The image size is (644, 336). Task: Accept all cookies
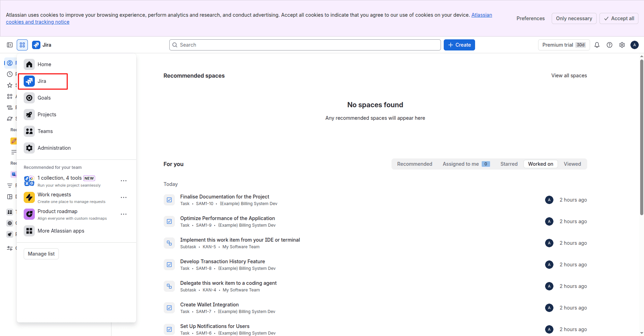619,18
